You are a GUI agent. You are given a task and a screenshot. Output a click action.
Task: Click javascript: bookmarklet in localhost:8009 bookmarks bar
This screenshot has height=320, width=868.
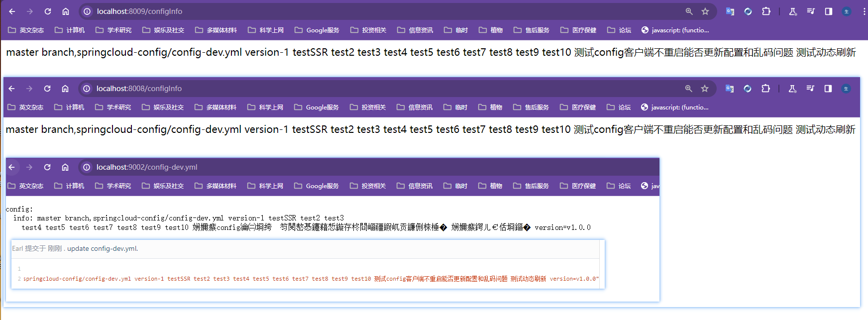pyautogui.click(x=675, y=30)
